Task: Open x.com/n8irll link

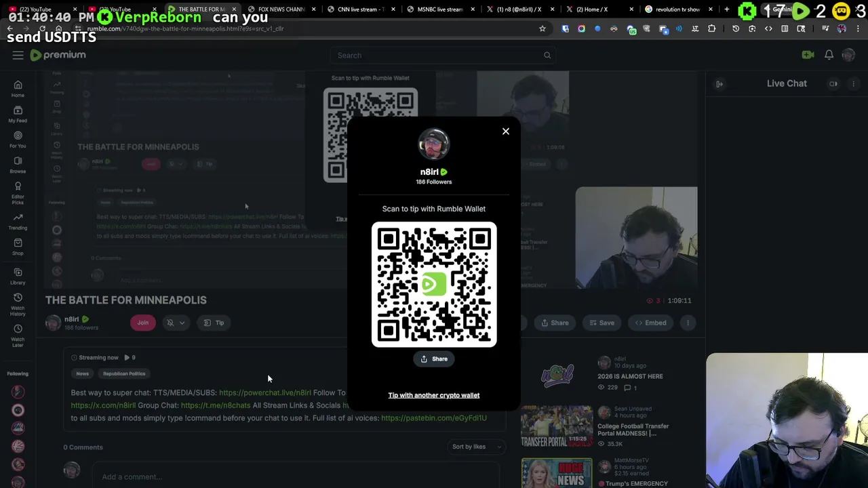Action: pos(103,405)
